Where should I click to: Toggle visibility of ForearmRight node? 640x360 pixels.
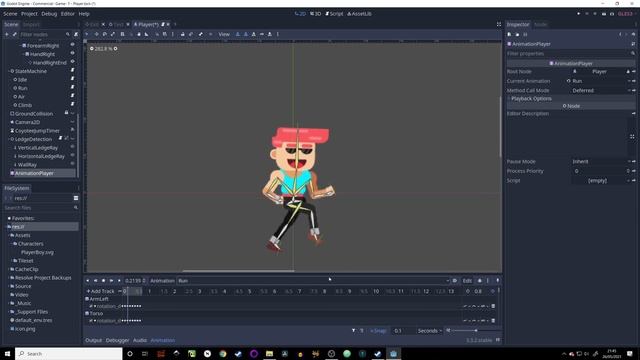point(72,45)
